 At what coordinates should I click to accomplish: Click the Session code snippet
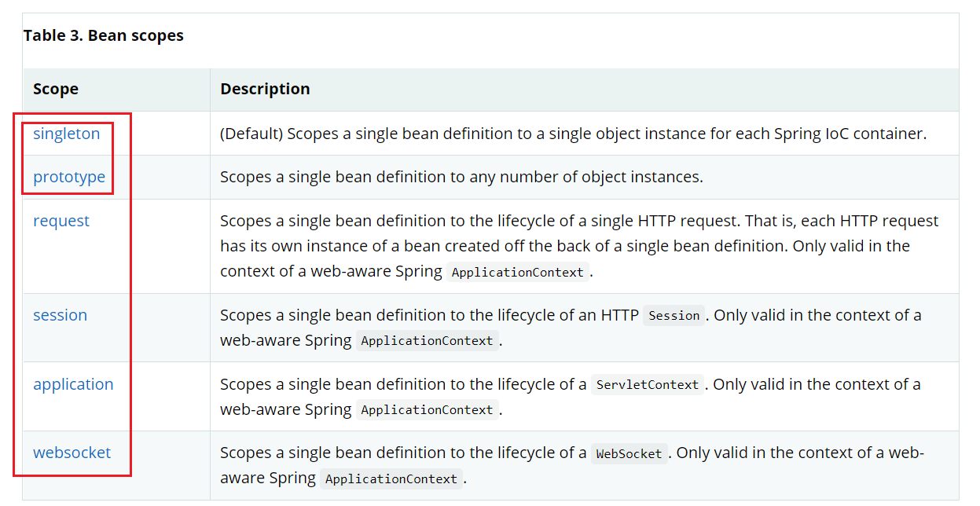pyautogui.click(x=674, y=316)
